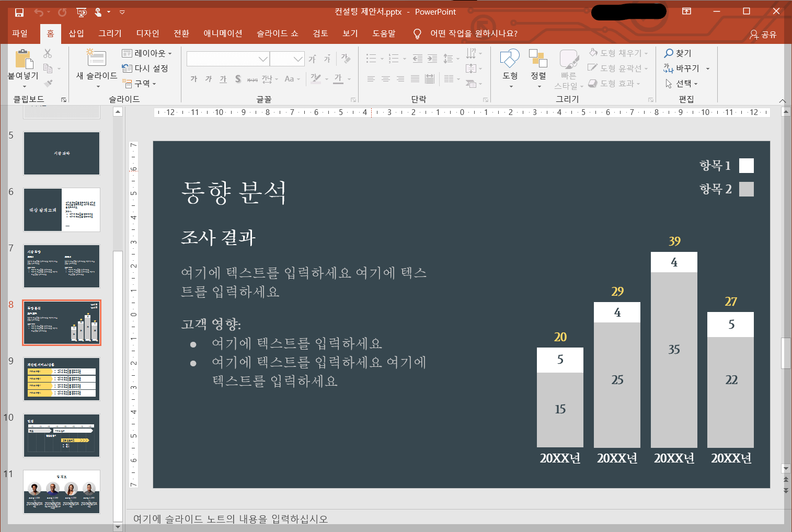The width and height of the screenshot is (792, 532).
Task: Click the 공유 (Share) button
Action: pos(763,34)
